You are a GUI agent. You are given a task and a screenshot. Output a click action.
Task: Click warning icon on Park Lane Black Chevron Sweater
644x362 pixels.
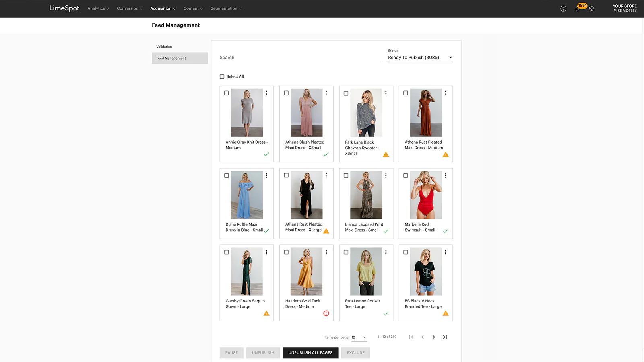click(386, 154)
